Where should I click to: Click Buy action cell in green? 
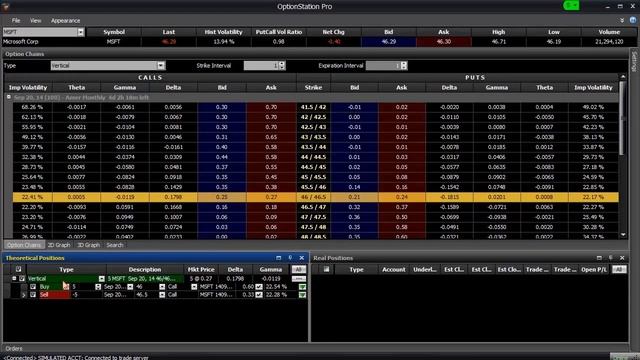point(51,287)
